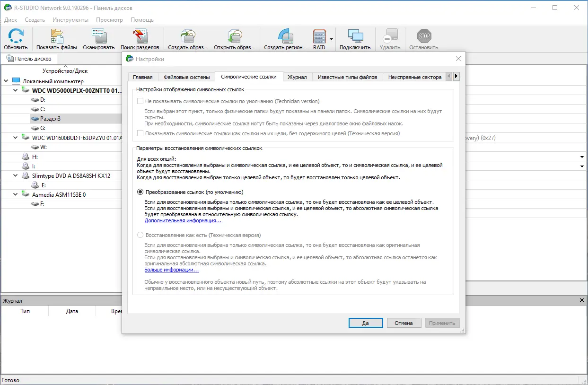Click drive icon next to G:

pos(35,128)
